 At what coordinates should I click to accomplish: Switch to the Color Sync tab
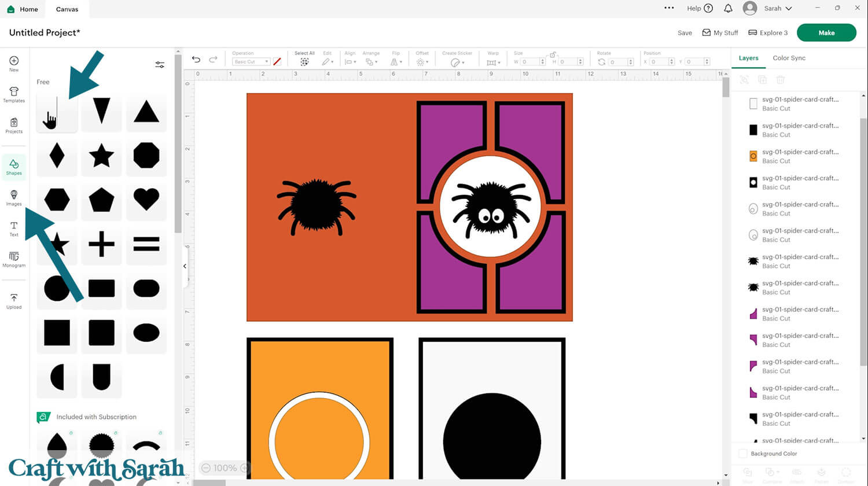(x=789, y=58)
